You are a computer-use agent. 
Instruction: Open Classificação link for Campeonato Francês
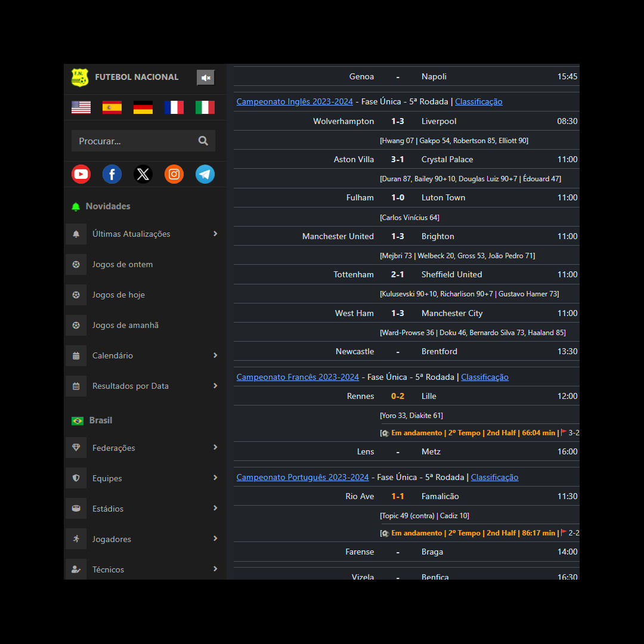[485, 377]
